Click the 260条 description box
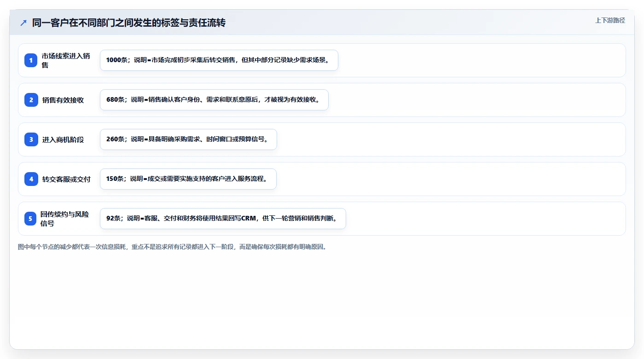The image size is (644, 359). point(188,139)
